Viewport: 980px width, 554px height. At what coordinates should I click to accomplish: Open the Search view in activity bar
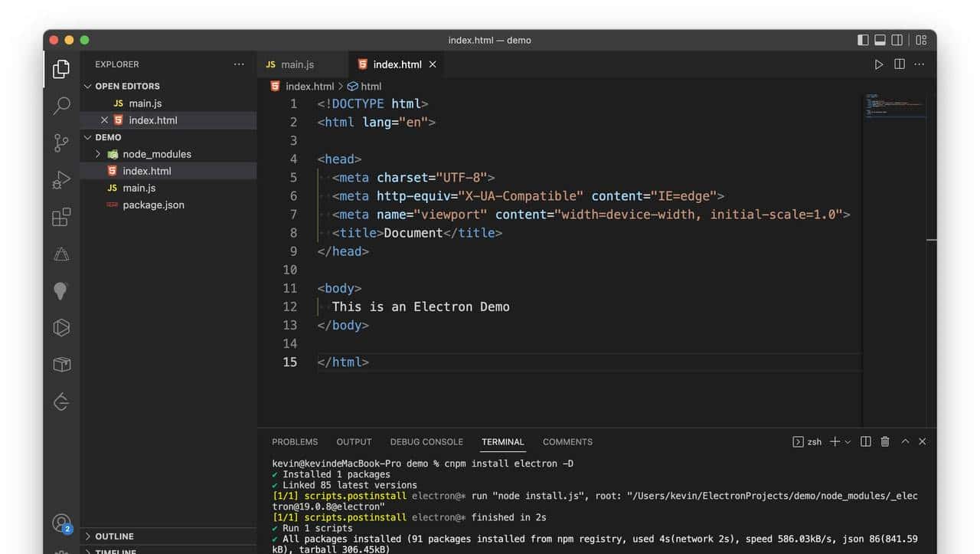tap(61, 106)
